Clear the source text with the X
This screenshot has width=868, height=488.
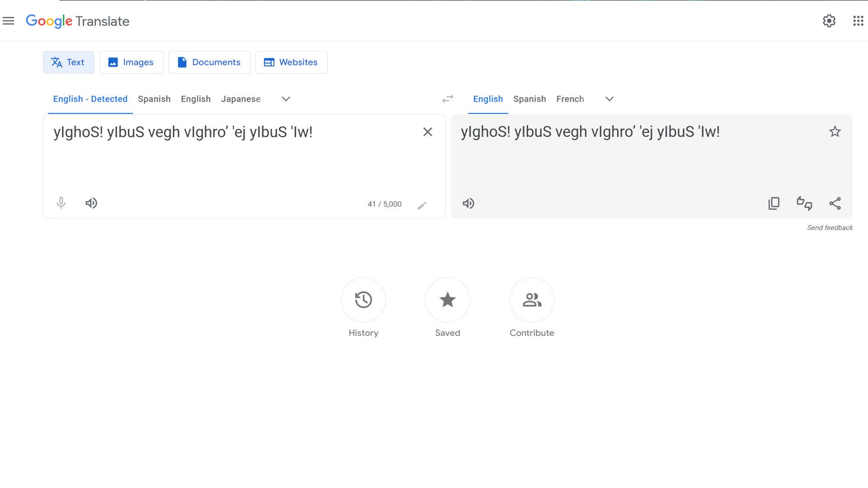[x=427, y=132]
